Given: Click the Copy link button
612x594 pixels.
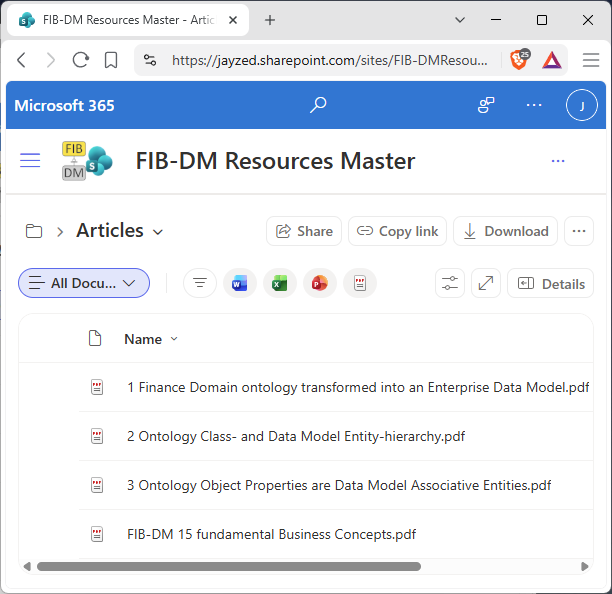Looking at the screenshot, I should click(397, 231).
